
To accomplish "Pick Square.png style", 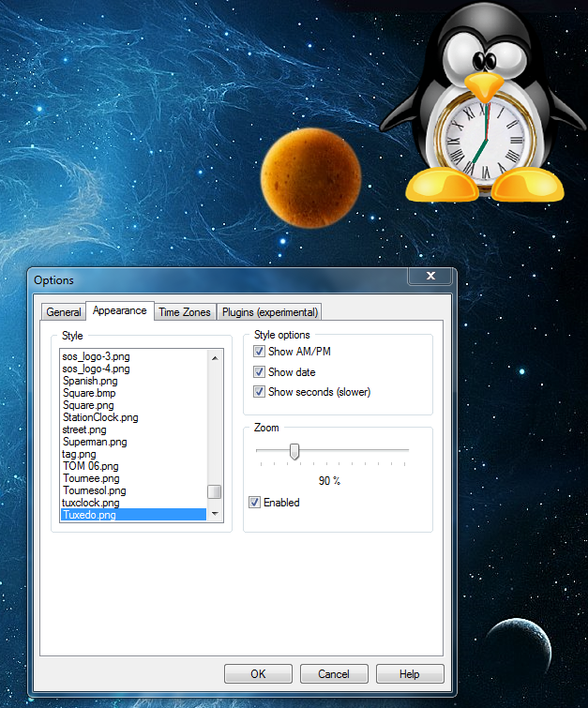I will point(133,405).
